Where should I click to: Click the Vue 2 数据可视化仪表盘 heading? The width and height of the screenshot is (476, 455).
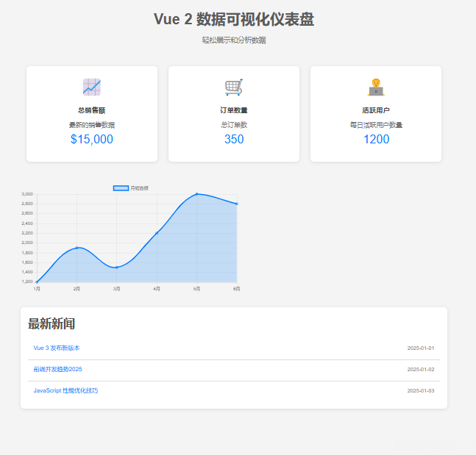pyautogui.click(x=234, y=19)
